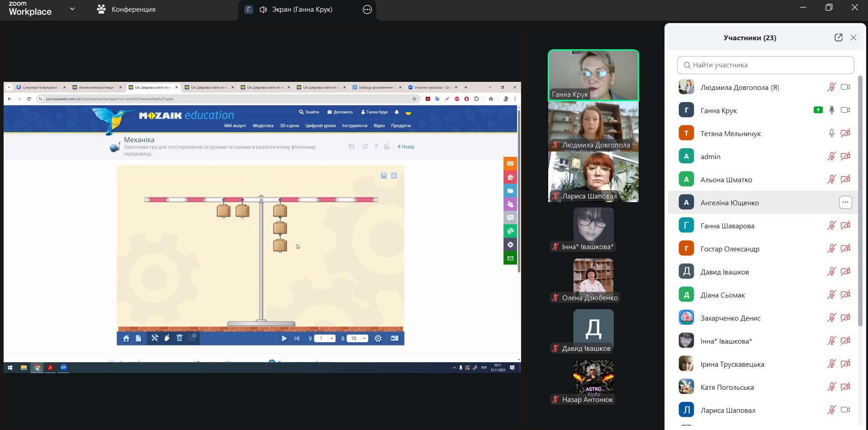Viewport: 868px width, 430px height.
Task: Switch to the Конференция tab
Action: coord(127,9)
